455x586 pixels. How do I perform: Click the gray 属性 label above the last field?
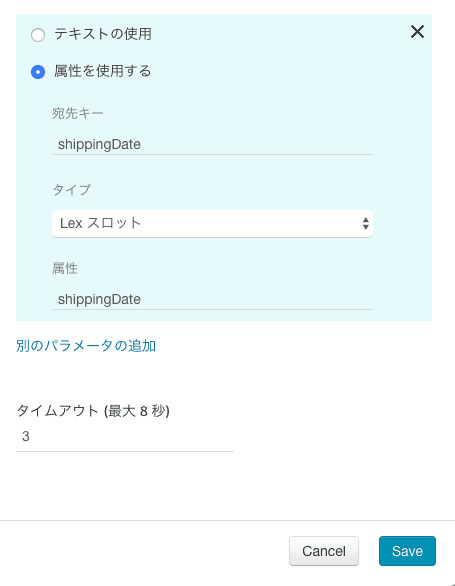coord(65,268)
